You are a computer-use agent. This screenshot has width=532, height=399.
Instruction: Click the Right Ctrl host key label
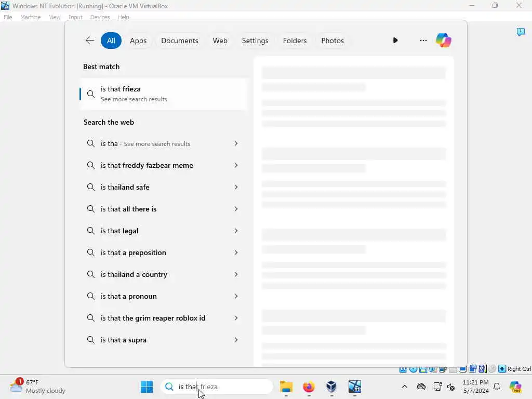tap(519, 369)
